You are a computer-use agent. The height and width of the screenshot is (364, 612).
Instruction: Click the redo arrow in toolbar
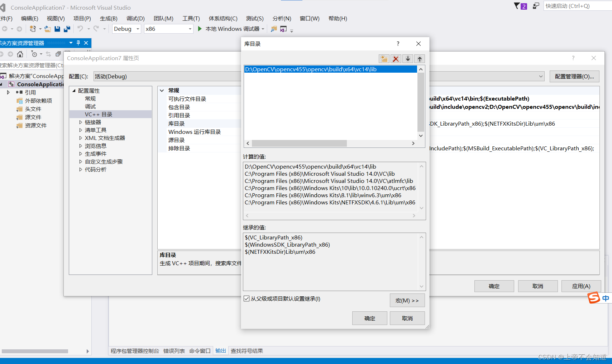[96, 29]
